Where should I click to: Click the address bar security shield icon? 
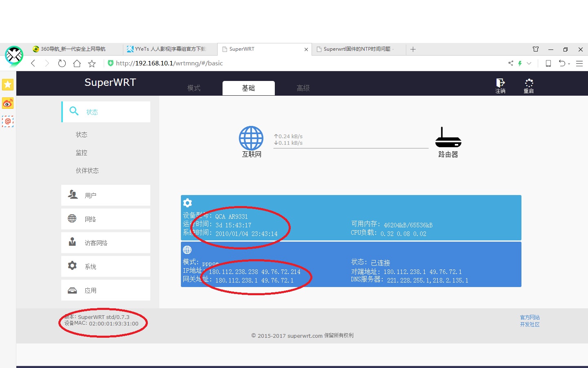click(x=110, y=63)
